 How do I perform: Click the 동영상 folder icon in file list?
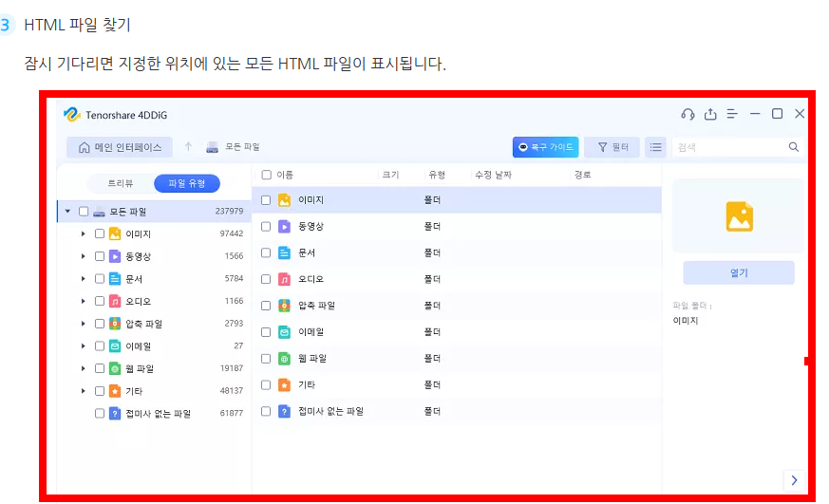click(285, 226)
